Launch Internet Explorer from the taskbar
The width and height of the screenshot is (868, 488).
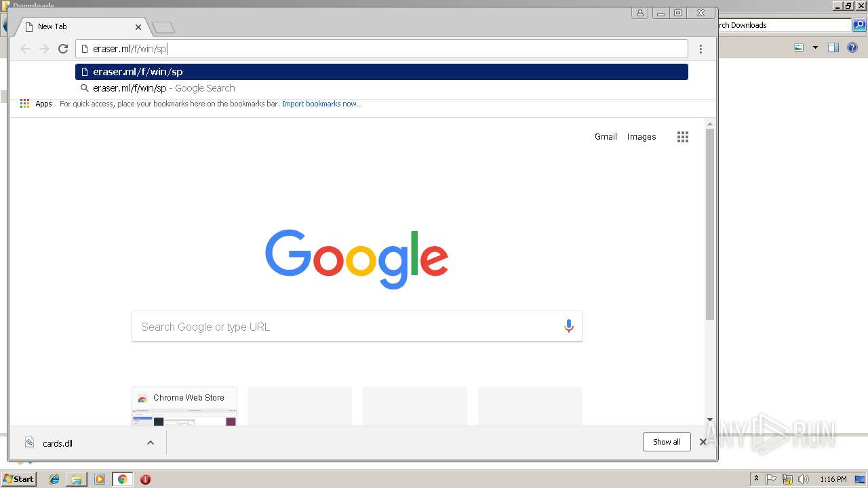pyautogui.click(x=54, y=479)
